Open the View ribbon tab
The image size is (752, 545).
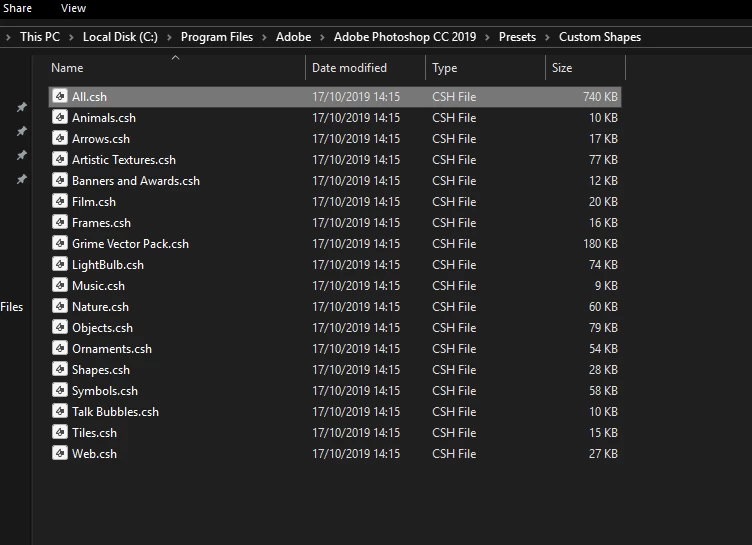(73, 8)
